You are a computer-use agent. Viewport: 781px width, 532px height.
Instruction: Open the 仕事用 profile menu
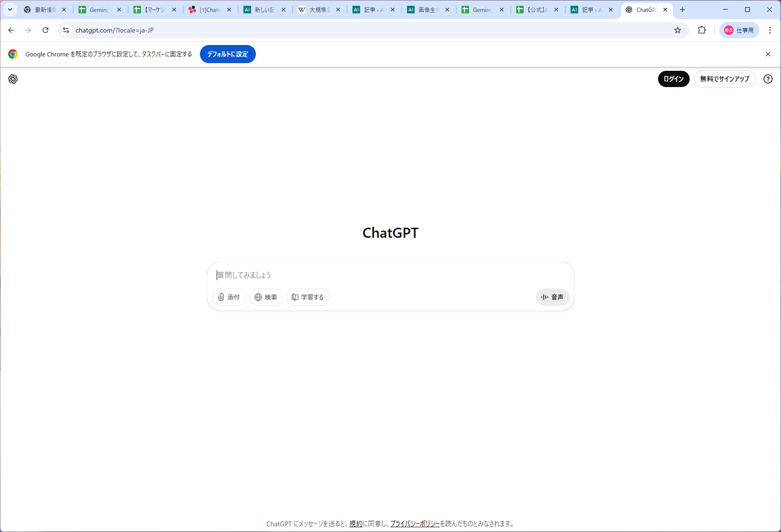[x=739, y=30]
